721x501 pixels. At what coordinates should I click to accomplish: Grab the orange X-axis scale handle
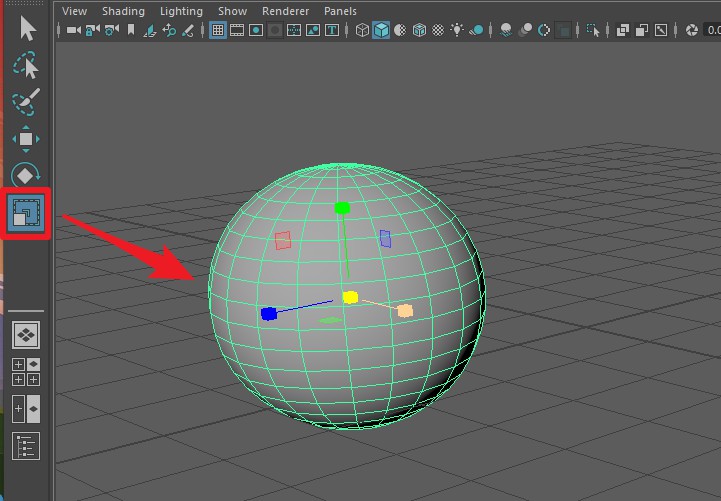(x=405, y=311)
